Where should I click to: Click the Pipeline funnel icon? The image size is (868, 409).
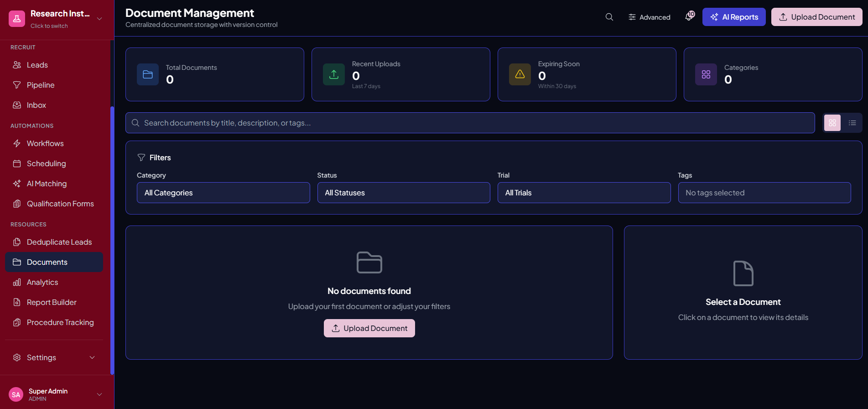click(17, 85)
